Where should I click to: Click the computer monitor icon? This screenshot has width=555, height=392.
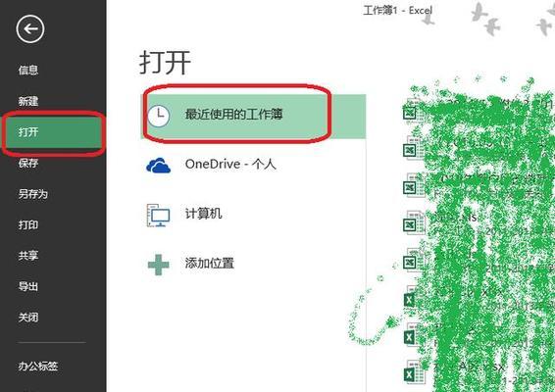(x=158, y=215)
